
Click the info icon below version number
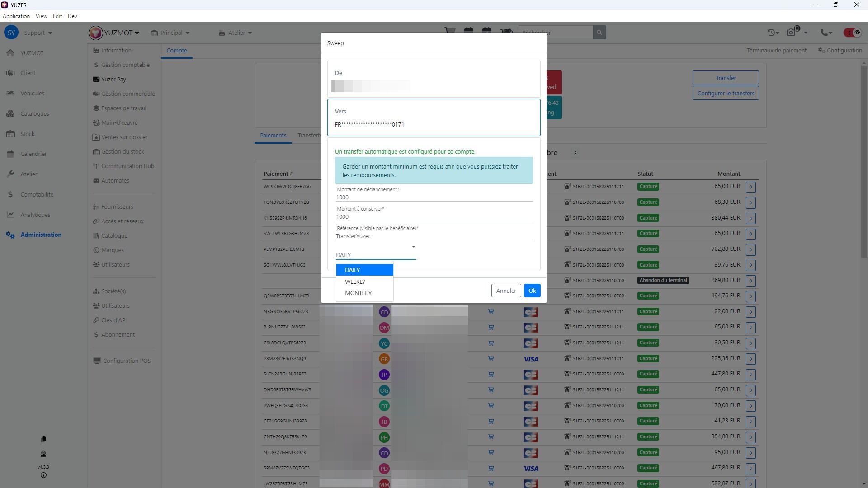43,475
